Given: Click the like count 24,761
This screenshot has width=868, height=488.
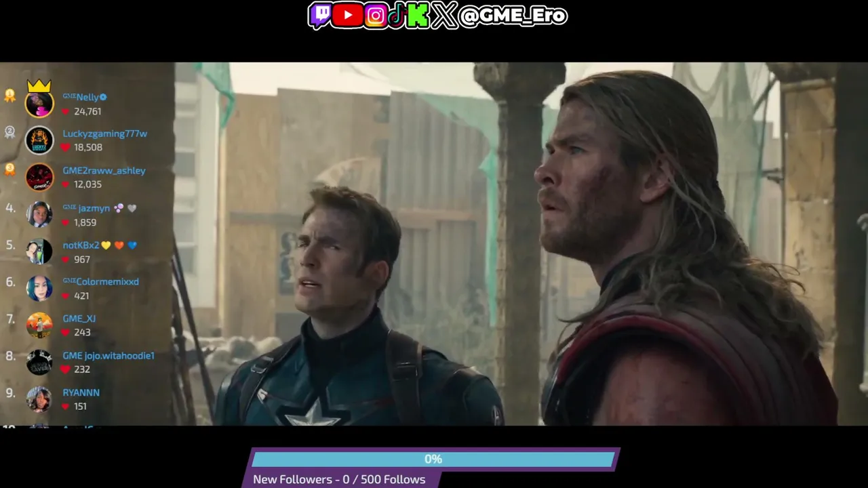Looking at the screenshot, I should point(87,112).
